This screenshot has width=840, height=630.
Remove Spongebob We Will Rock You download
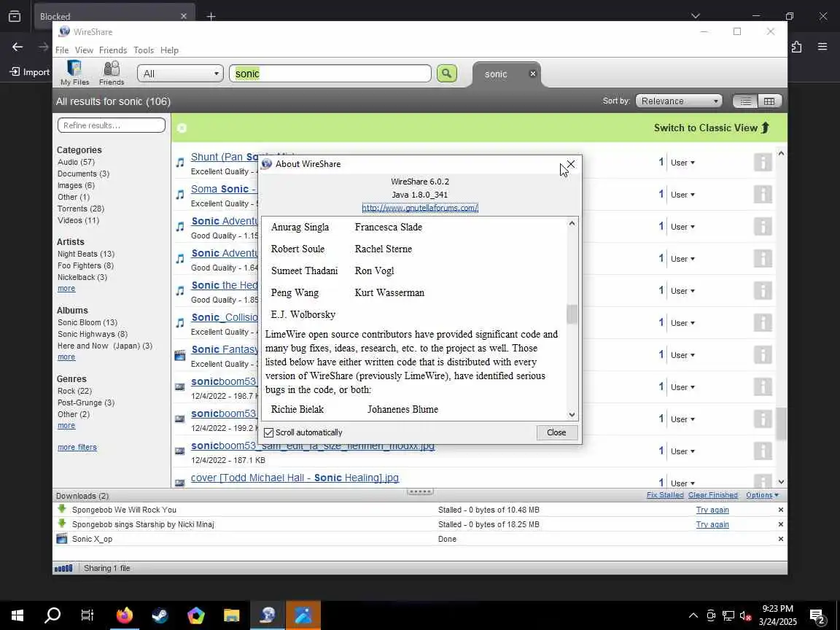coord(780,510)
